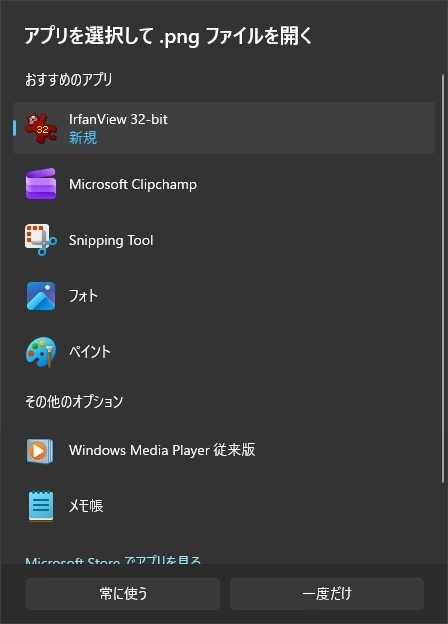The width and height of the screenshot is (448, 624).
Task: Click the ペイント palette icon
Action: 41,352
